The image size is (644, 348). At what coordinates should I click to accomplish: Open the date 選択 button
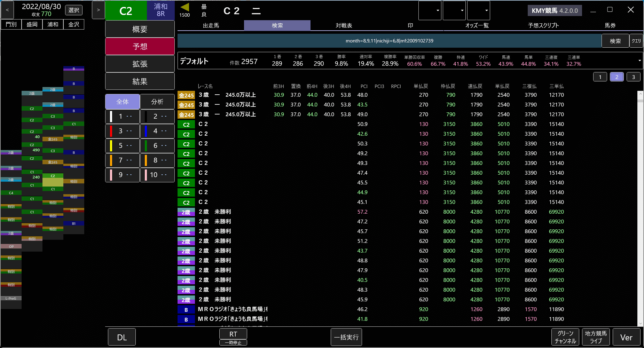tap(74, 10)
